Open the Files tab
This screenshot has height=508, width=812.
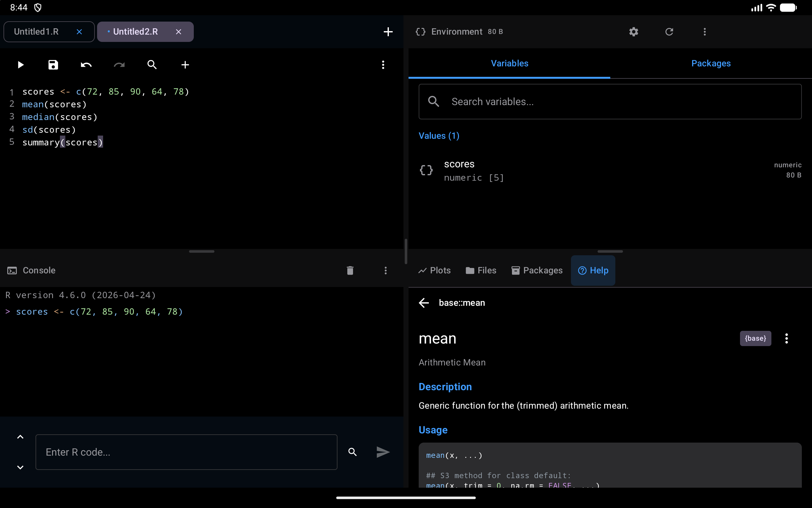(x=481, y=271)
